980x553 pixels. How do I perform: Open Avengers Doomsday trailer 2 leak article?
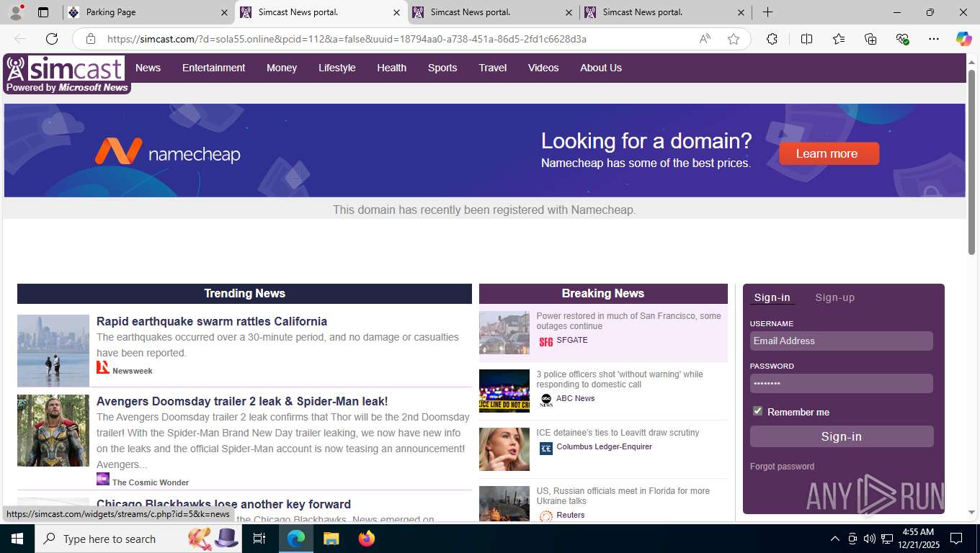tap(242, 401)
